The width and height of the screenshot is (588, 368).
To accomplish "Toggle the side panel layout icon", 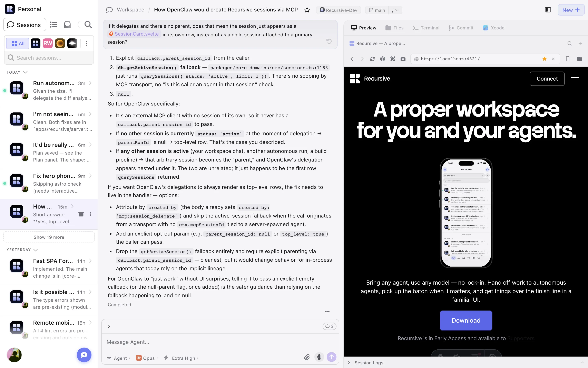I will 548,10.
